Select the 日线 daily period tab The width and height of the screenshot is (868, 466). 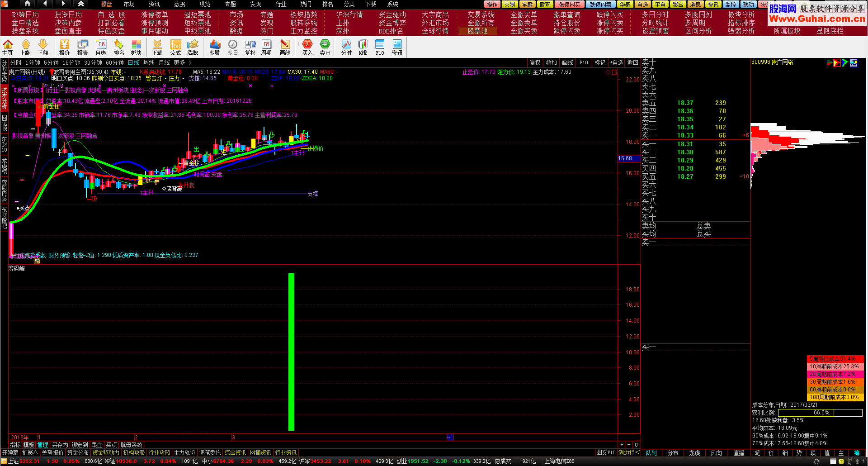point(134,63)
